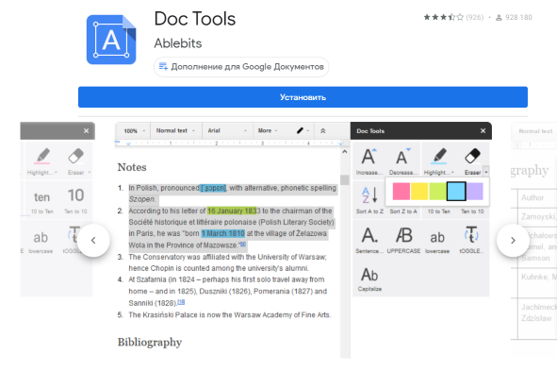Close the gray panel on the left slide

pyautogui.click(x=86, y=131)
